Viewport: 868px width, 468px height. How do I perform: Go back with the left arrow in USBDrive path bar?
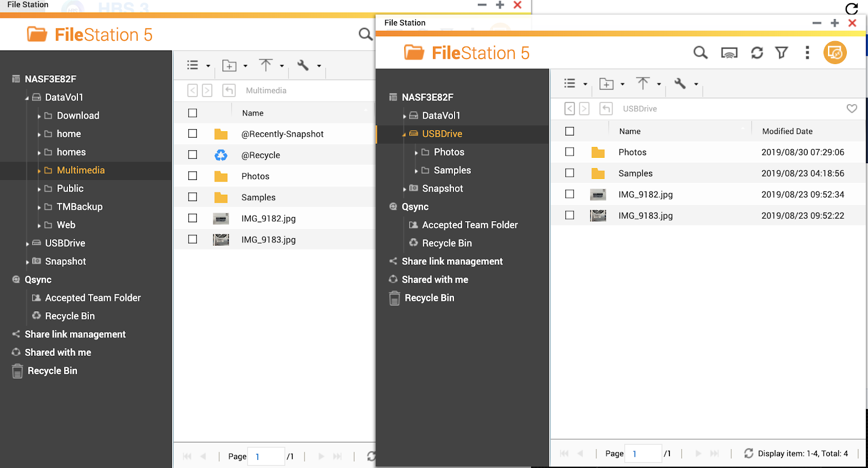570,108
